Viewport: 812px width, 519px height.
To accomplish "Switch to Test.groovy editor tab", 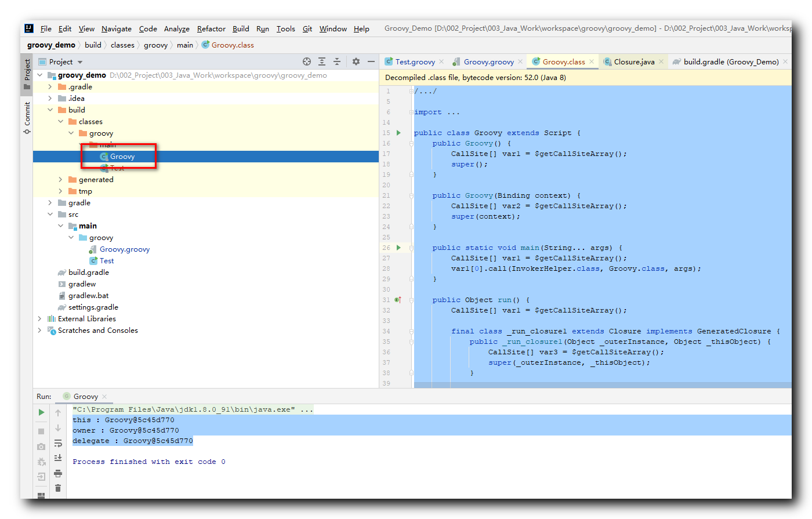I will (x=414, y=61).
